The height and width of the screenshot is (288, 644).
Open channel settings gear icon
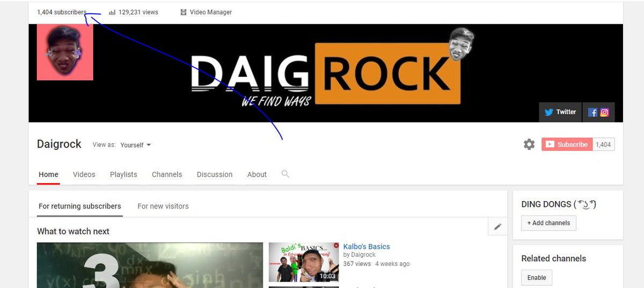coord(529,144)
